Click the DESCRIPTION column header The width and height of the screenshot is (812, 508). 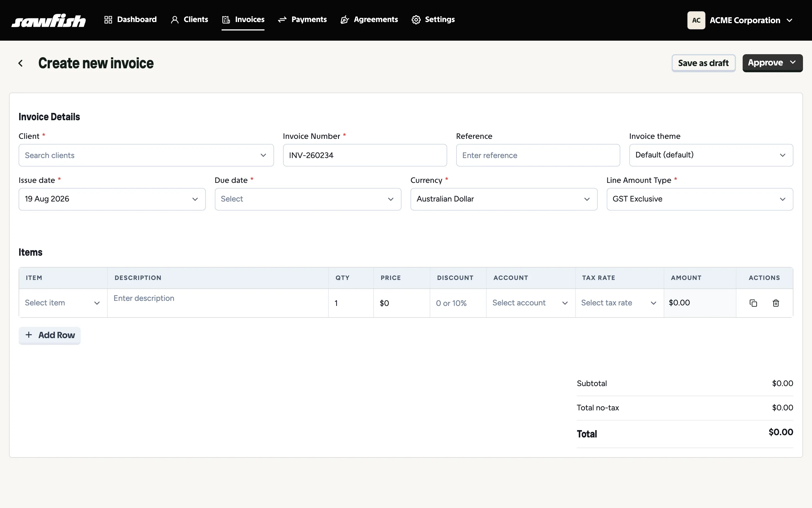[x=138, y=278]
